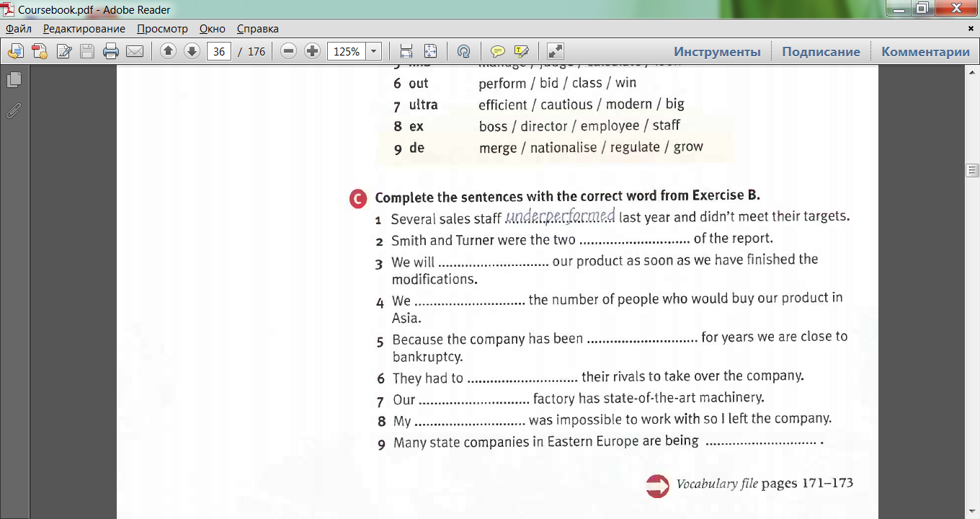Open the Справка menu
Image resolution: width=980 pixels, height=519 pixels.
[x=257, y=29]
